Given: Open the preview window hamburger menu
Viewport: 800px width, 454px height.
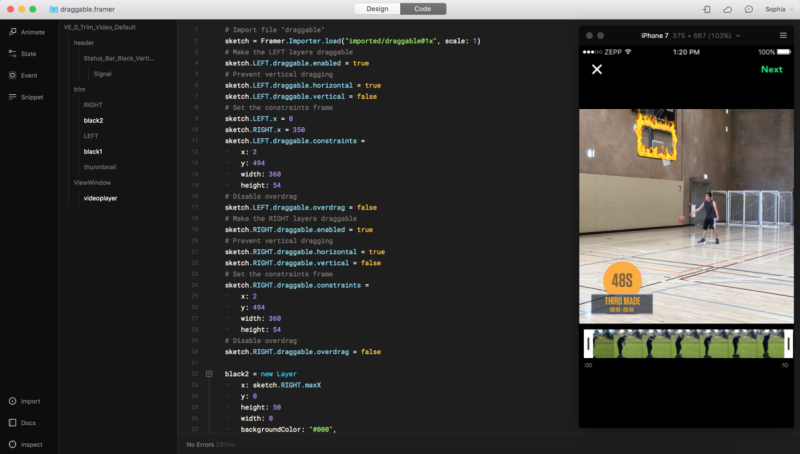Looking at the screenshot, I should point(782,35).
